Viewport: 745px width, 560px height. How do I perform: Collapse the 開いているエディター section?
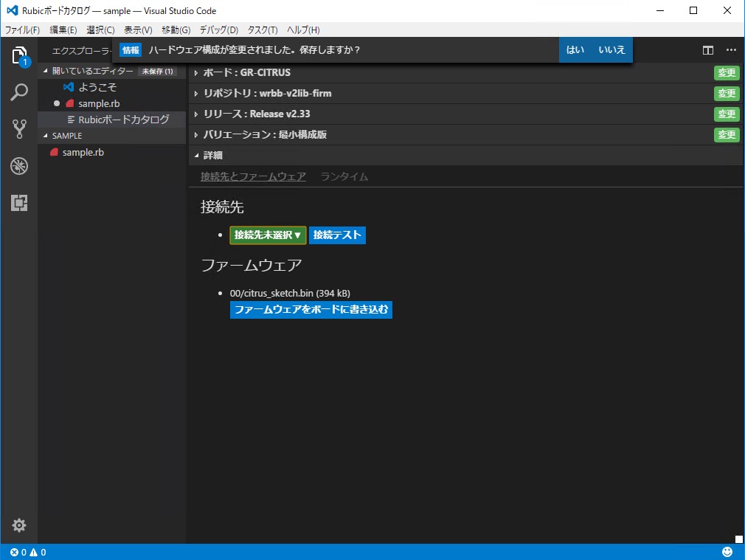[x=46, y=71]
